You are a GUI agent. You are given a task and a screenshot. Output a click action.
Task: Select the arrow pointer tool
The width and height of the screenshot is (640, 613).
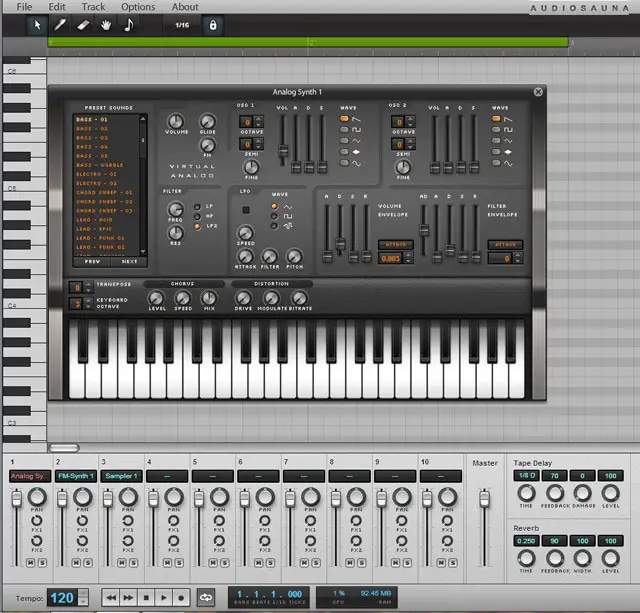pyautogui.click(x=37, y=25)
